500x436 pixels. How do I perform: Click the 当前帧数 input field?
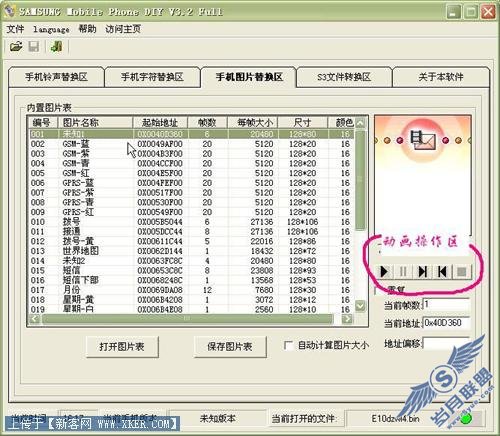[446, 305]
